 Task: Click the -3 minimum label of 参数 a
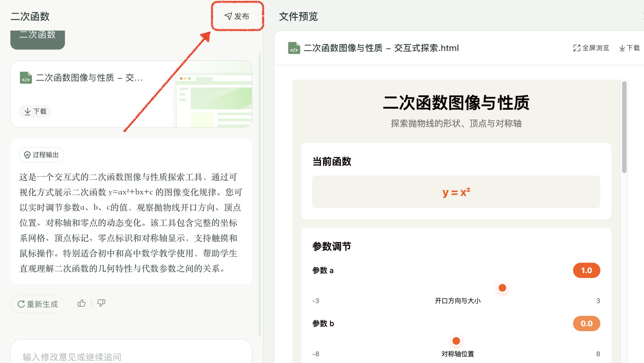(316, 301)
